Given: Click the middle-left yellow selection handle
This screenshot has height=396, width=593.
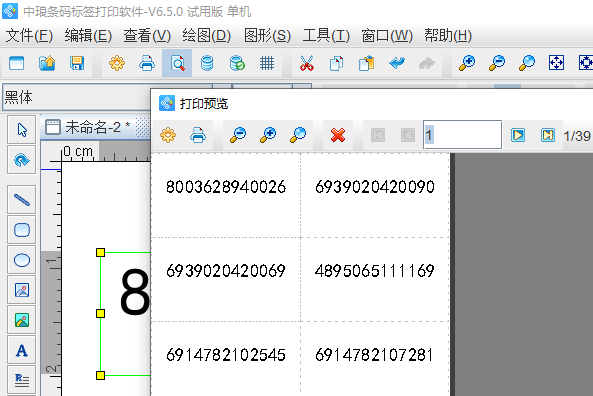Looking at the screenshot, I should 100,314.
